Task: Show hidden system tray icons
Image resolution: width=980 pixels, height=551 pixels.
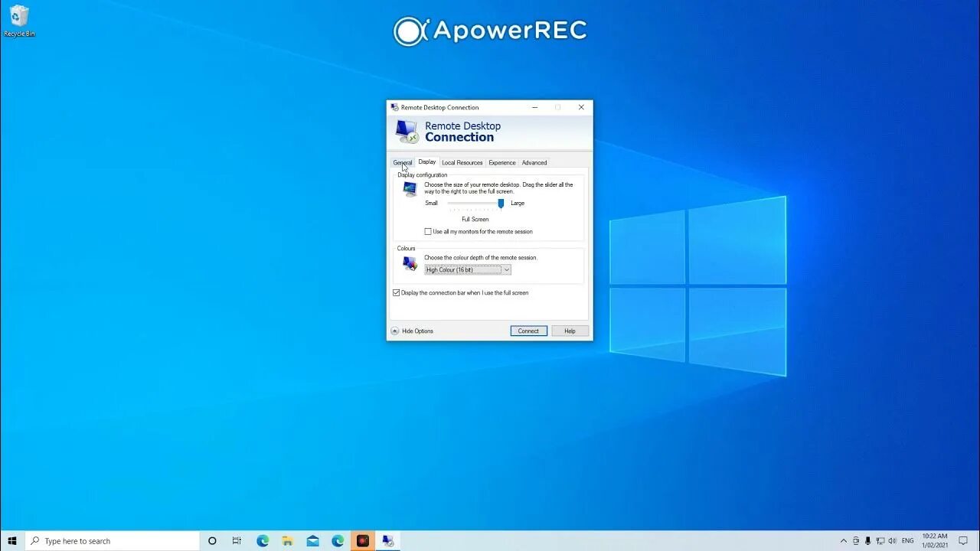Action: [x=844, y=541]
